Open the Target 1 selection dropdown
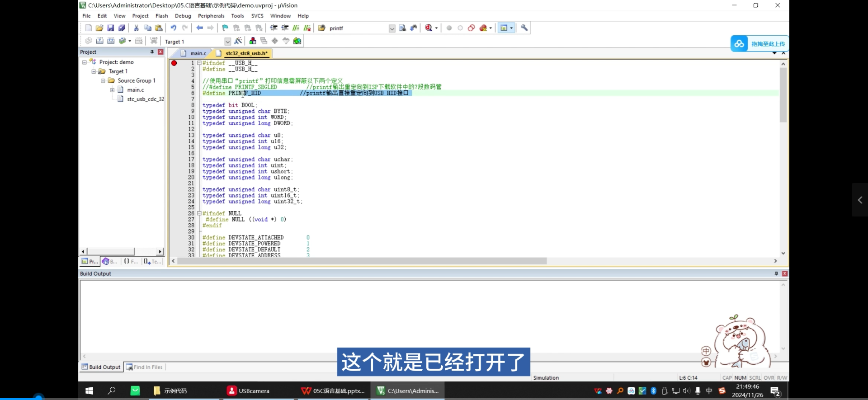This screenshot has height=400, width=868. (227, 42)
